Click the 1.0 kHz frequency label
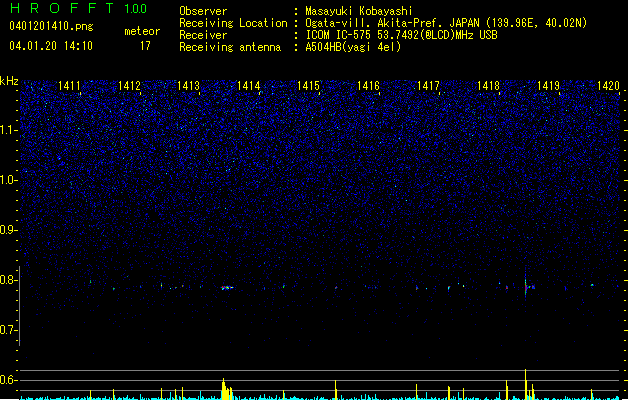This screenshot has height=400, width=629. pos(8,180)
